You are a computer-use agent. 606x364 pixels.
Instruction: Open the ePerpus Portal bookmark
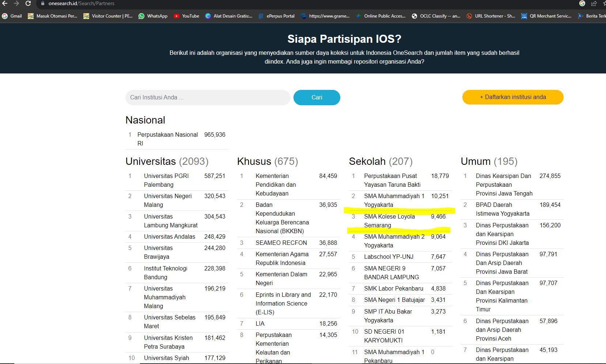tap(276, 16)
